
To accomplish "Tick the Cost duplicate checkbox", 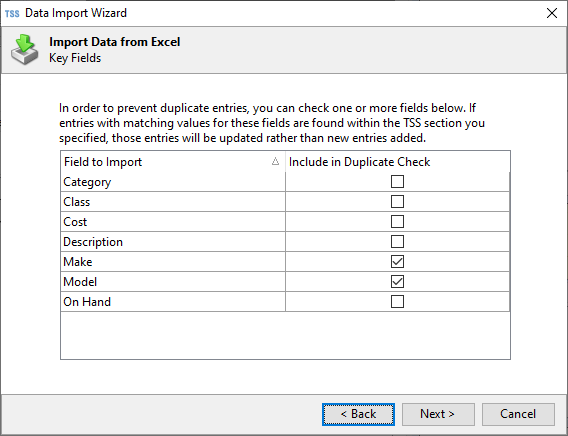I will pyautogui.click(x=397, y=221).
